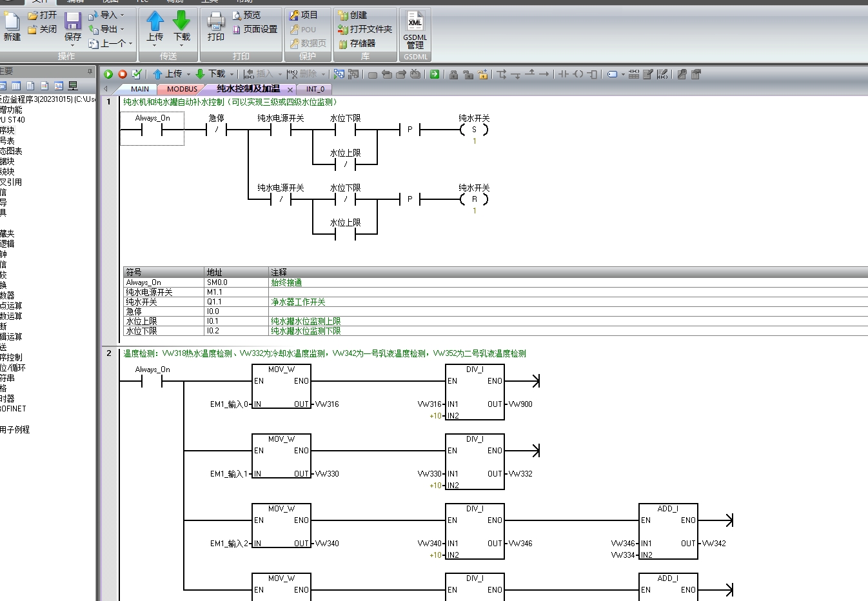This screenshot has height=601, width=868.
Task: Open a project with 打开
Action: click(x=43, y=15)
